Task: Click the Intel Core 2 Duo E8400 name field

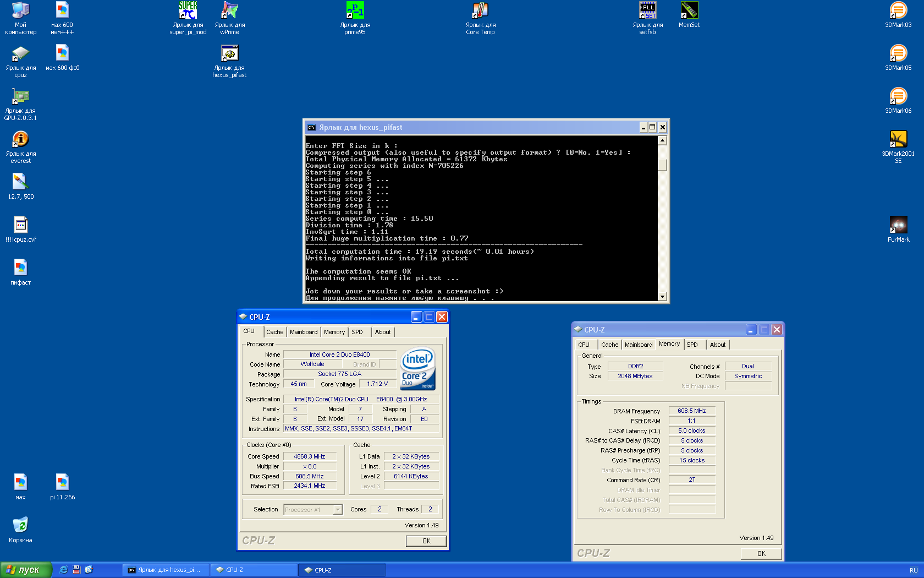Action: point(340,355)
